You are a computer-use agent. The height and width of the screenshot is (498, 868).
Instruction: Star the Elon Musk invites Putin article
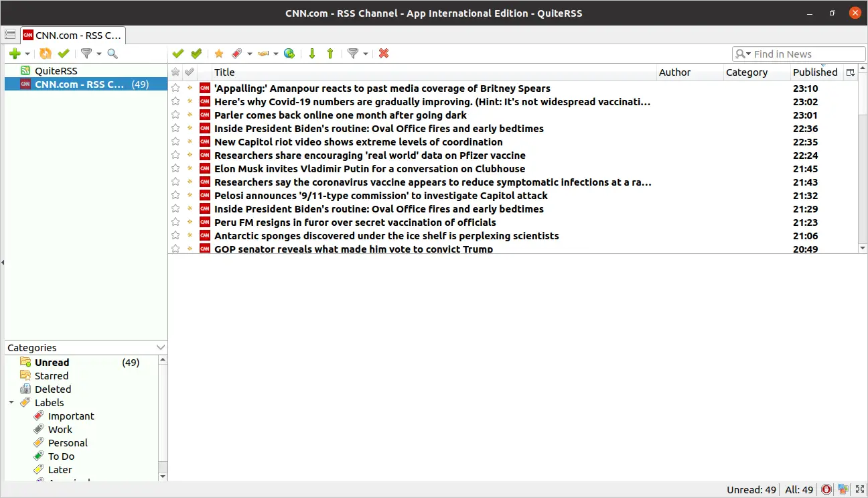coord(175,168)
